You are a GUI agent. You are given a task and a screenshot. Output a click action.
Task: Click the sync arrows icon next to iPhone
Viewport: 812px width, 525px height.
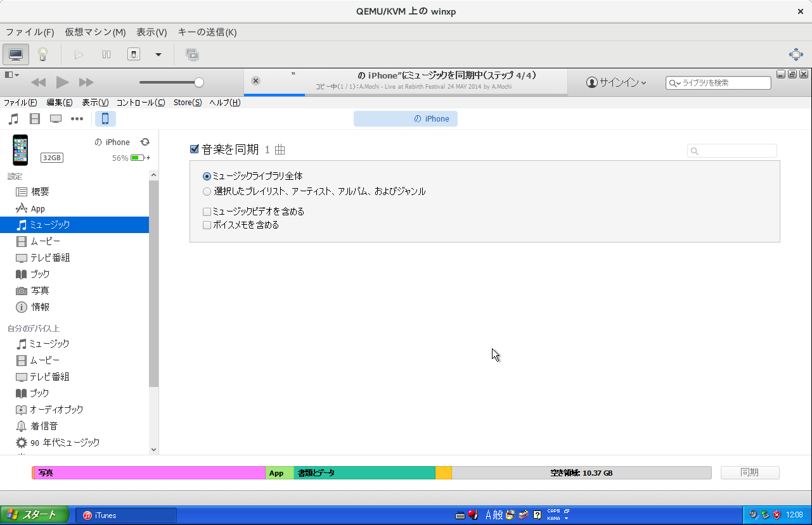tap(145, 142)
